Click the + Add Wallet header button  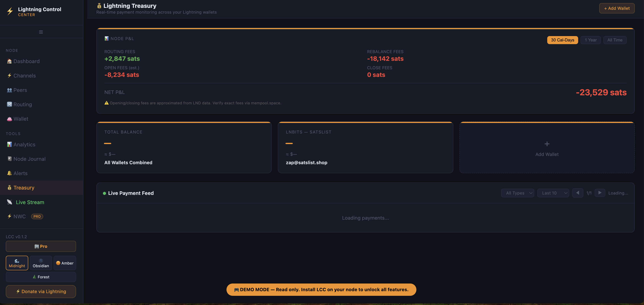click(x=617, y=8)
